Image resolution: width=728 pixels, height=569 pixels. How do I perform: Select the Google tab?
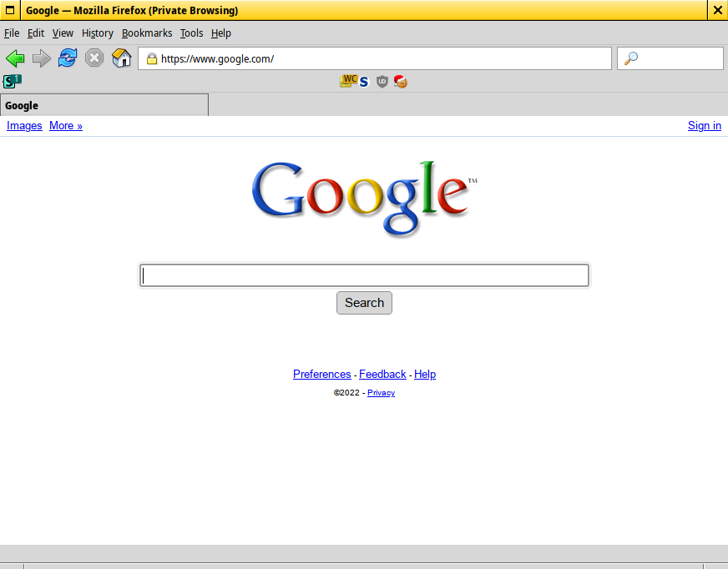tap(104, 105)
